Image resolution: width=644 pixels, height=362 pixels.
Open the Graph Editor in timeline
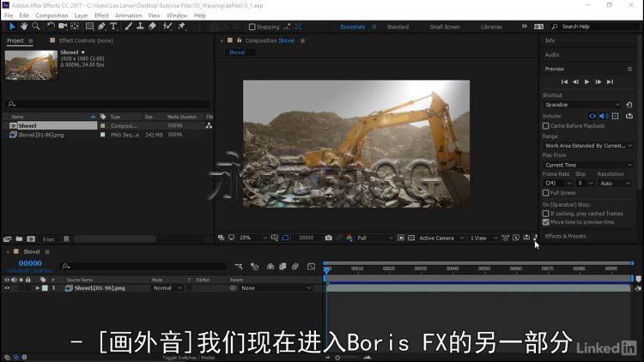(312, 267)
